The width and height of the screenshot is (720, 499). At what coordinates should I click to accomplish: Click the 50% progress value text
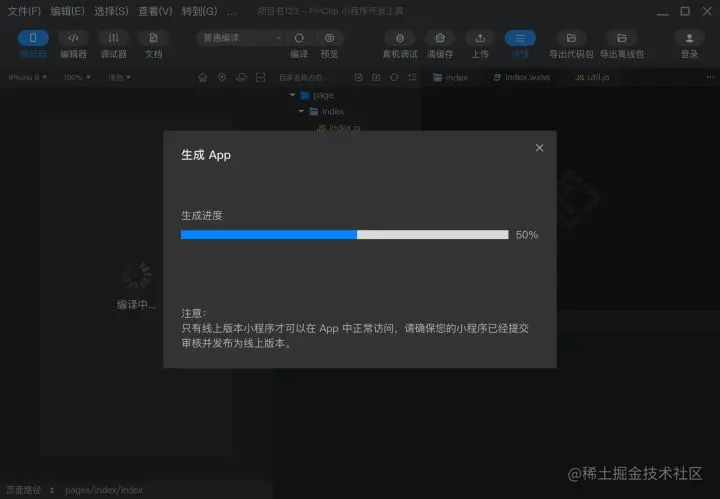click(x=527, y=235)
